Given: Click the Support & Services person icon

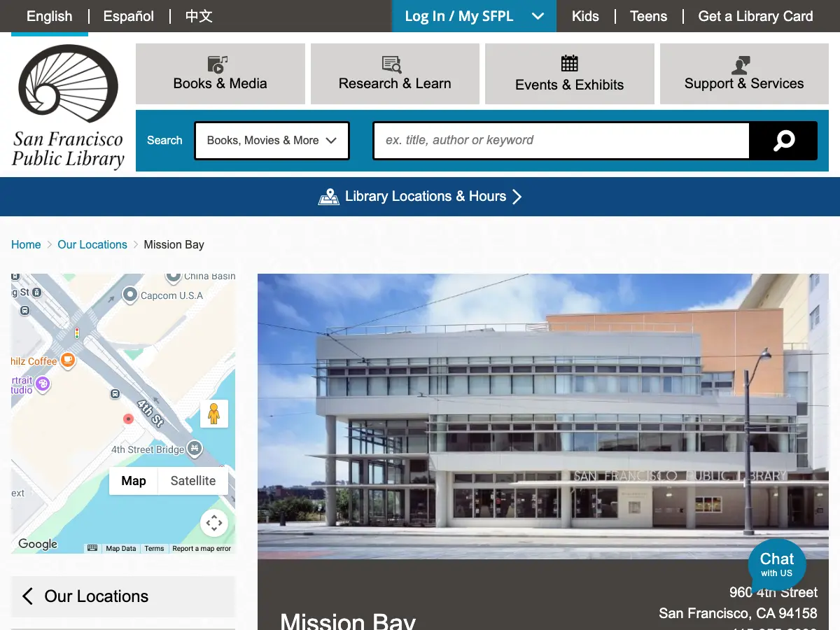Looking at the screenshot, I should pos(741,65).
